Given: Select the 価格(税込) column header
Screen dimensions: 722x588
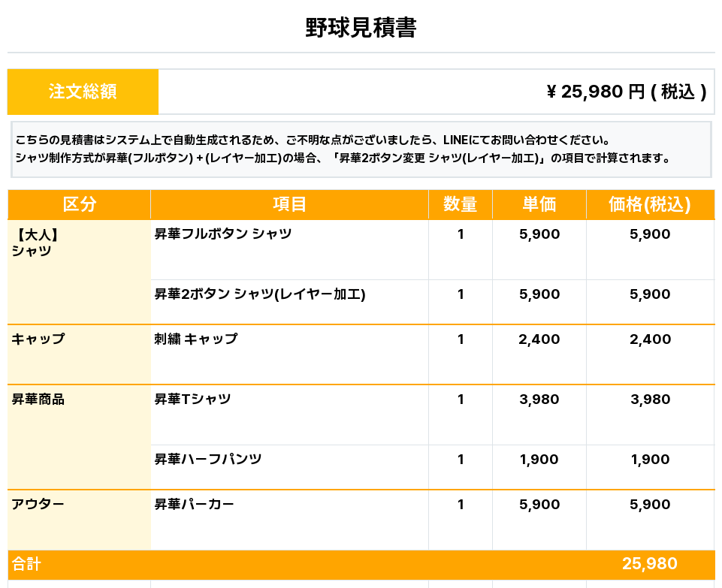Looking at the screenshot, I should (x=650, y=204).
